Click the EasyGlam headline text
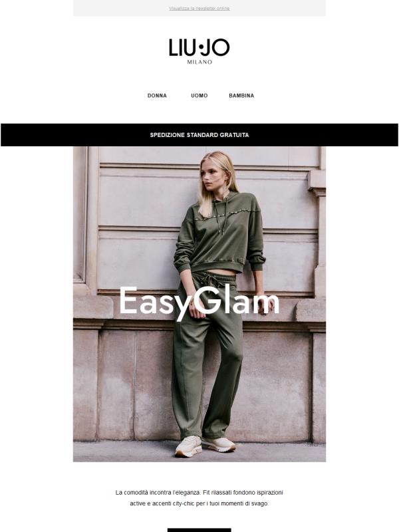Viewport: 399px width, 532px height. coord(199,302)
